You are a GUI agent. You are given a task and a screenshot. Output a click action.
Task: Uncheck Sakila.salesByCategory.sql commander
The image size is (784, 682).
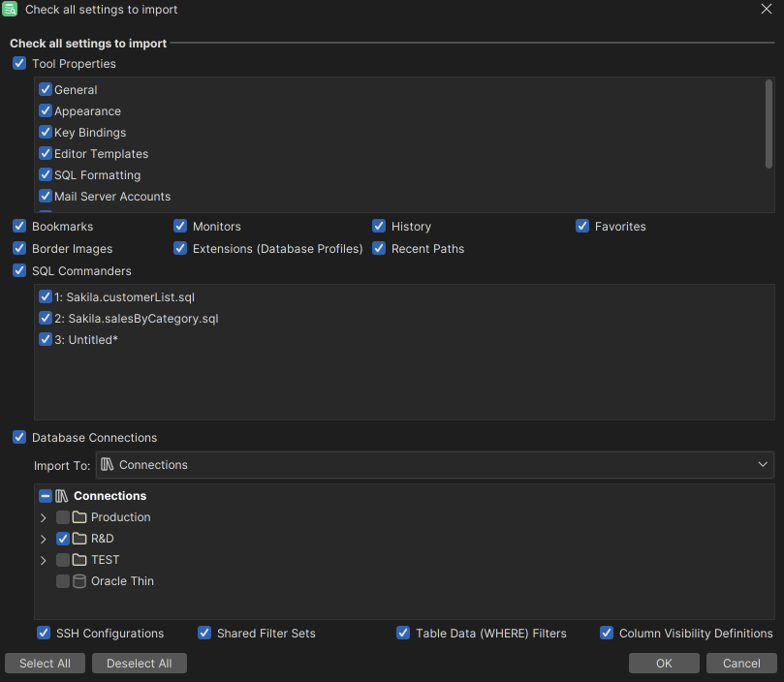click(46, 319)
